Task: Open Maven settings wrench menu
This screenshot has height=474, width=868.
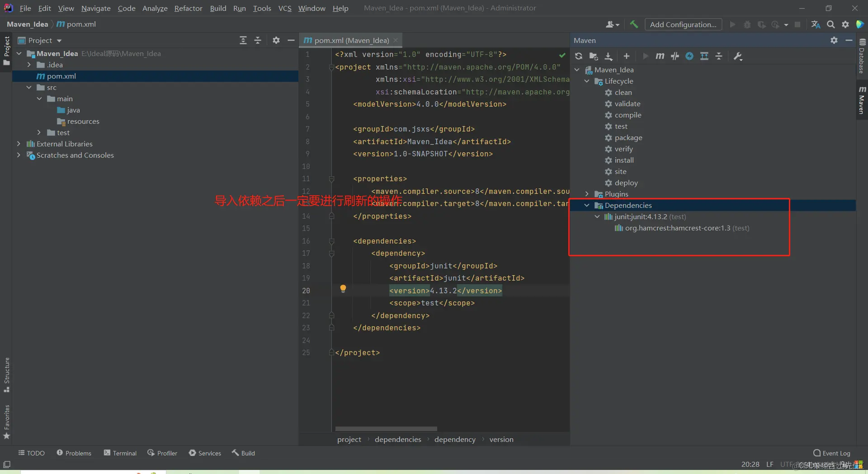Action: click(738, 56)
